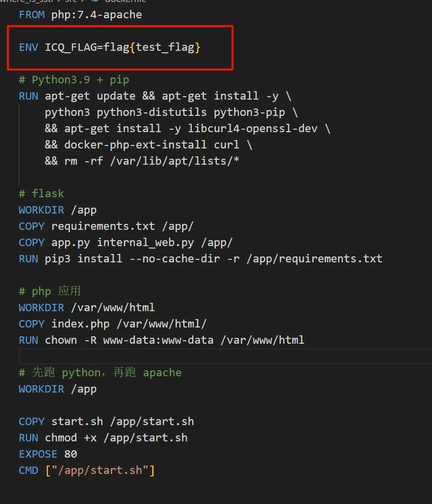Click the FROM keyword on the first line
432x504 pixels.
[32, 15]
